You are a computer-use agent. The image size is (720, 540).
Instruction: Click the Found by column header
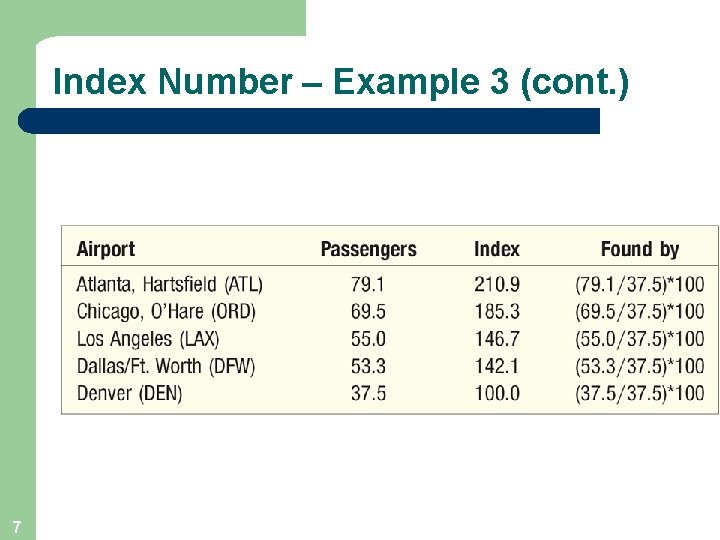pyautogui.click(x=640, y=249)
